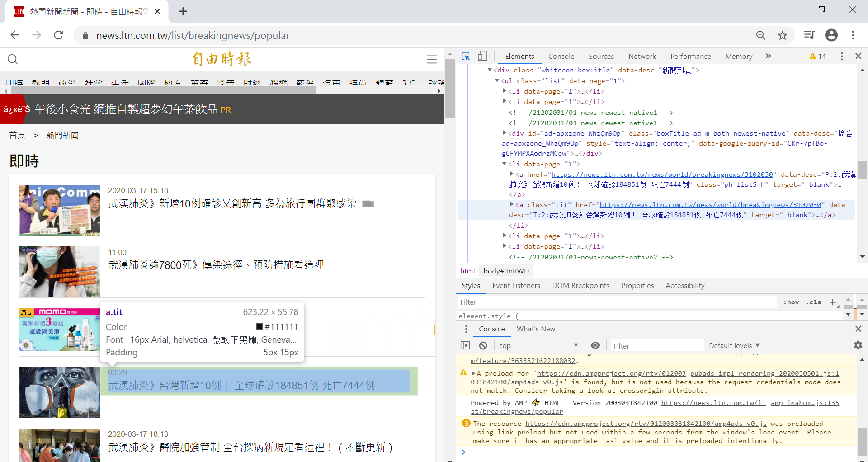This screenshot has width=868, height=462.
Task: Switch to What's New drawer tab
Action: coord(536,329)
